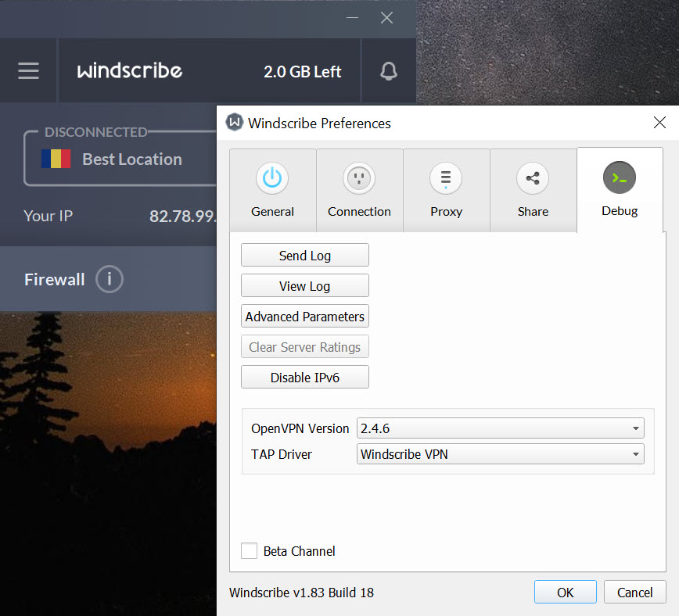Click the Connection socket icon

tap(359, 178)
